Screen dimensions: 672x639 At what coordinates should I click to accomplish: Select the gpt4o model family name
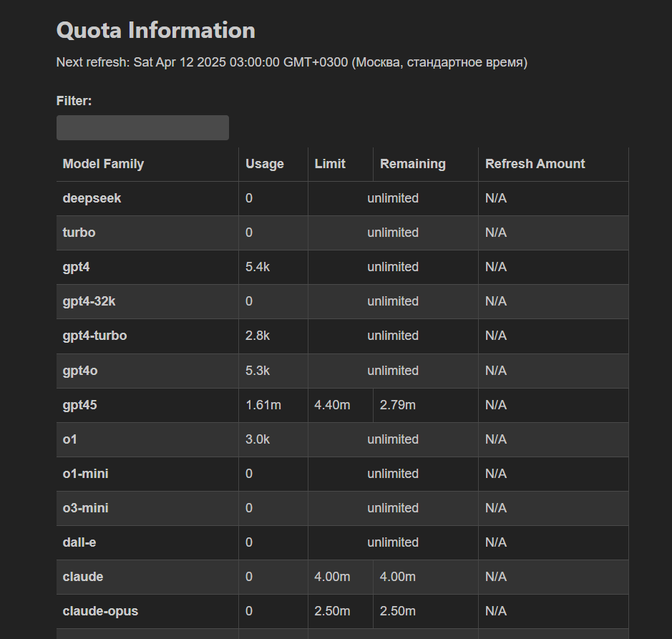[x=81, y=371]
